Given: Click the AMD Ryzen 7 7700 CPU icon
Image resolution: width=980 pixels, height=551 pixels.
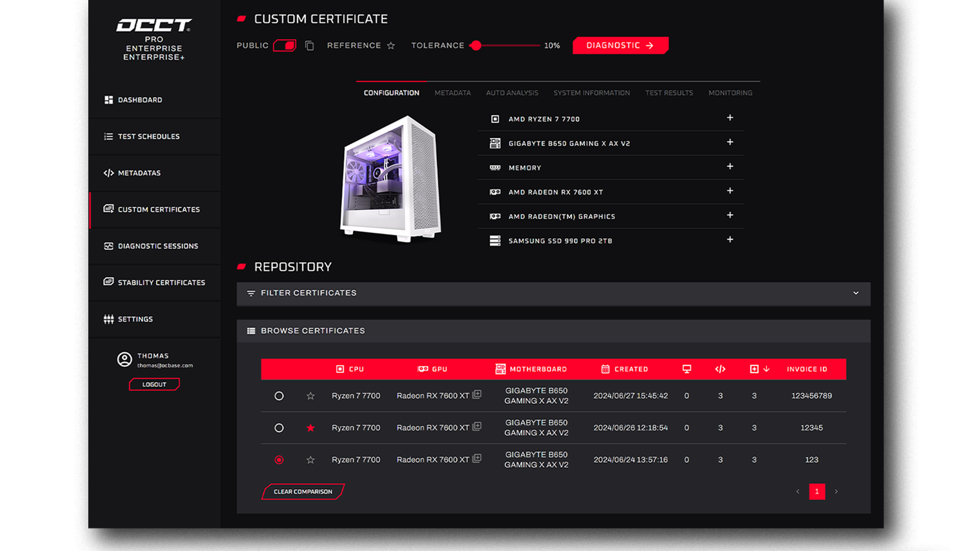Looking at the screenshot, I should coord(495,119).
